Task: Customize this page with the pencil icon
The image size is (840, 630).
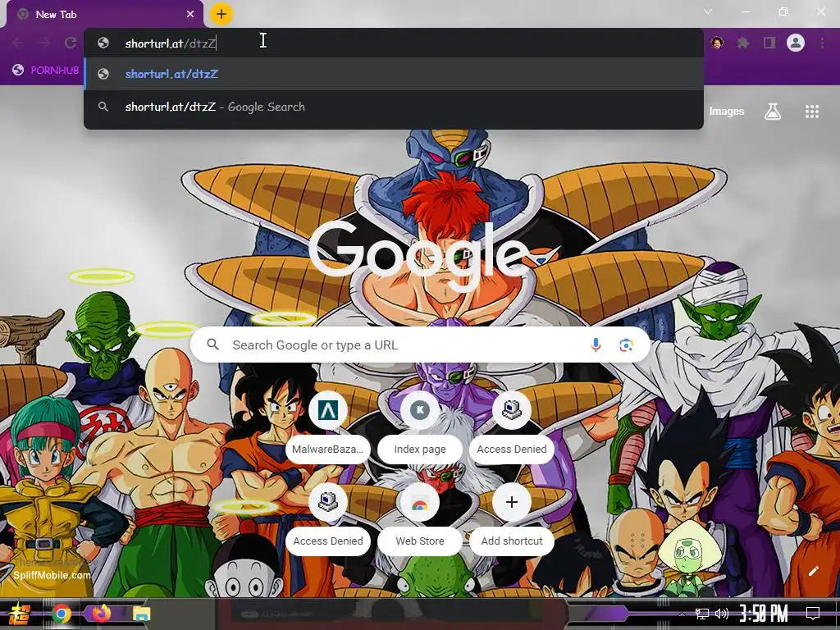Action: (813, 571)
